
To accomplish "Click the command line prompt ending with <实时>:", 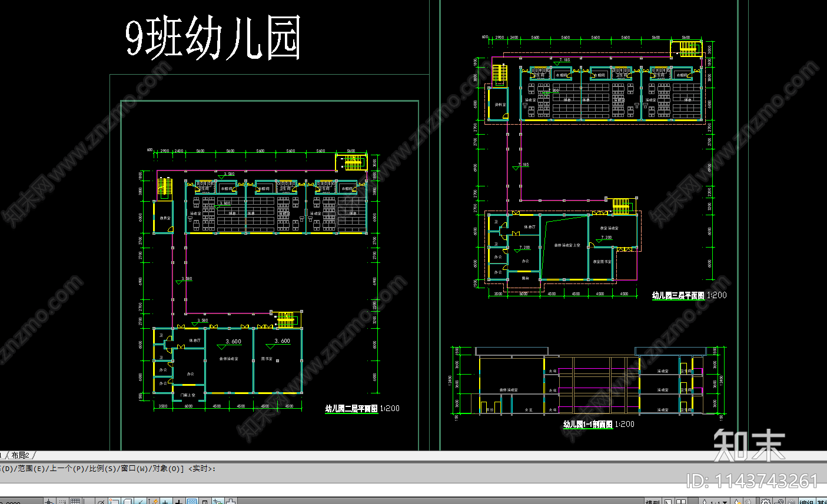I will coord(108,469).
